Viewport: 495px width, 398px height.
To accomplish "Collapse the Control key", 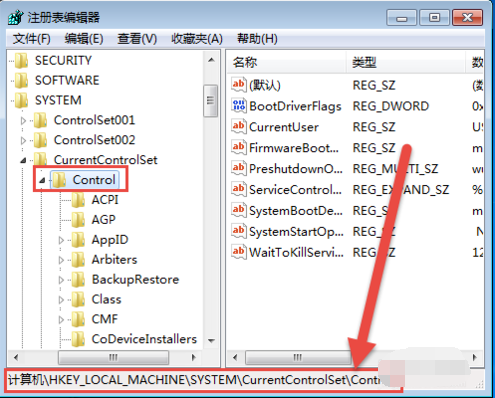I will pos(42,181).
